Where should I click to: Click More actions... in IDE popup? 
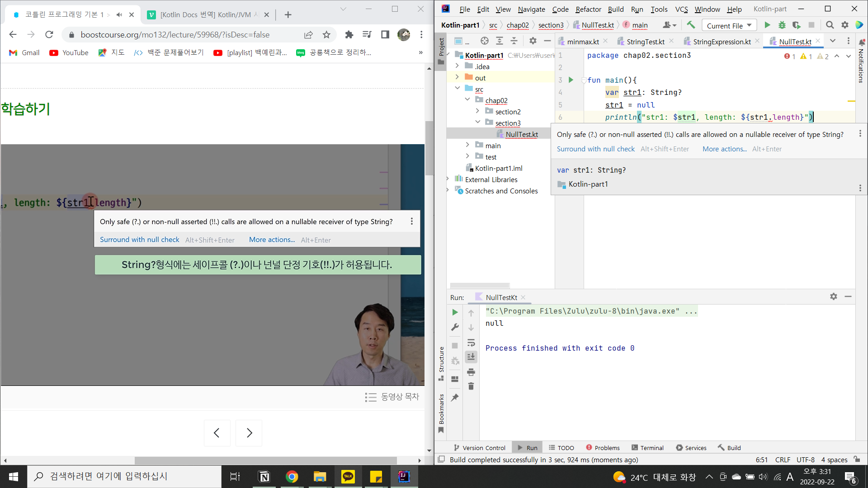coord(724,149)
